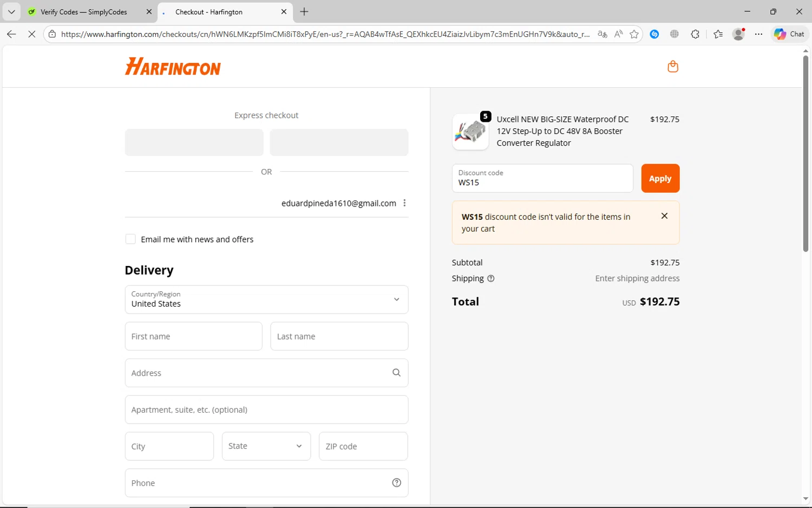Show shipping info help icon
812x508 pixels.
pos(491,278)
